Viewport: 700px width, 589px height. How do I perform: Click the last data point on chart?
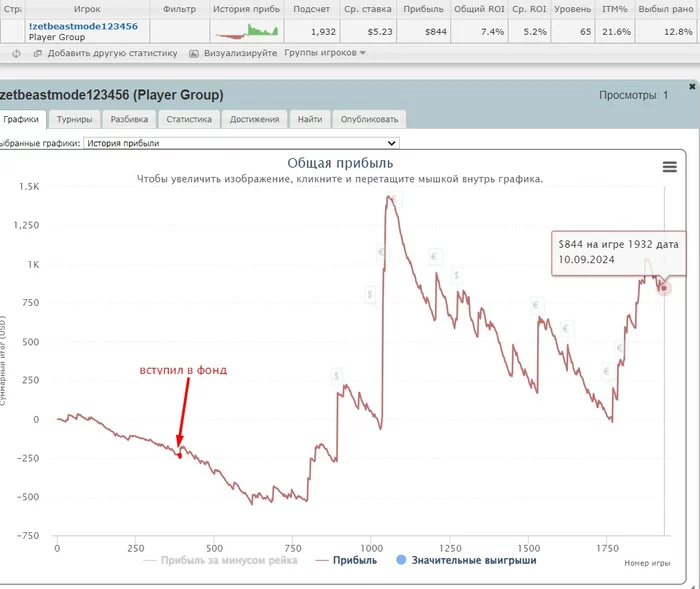[x=664, y=288]
